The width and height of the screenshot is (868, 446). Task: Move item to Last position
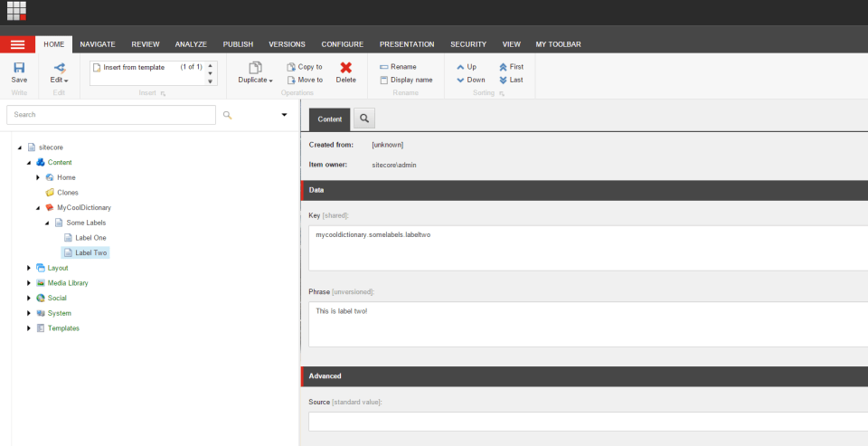tap(511, 80)
